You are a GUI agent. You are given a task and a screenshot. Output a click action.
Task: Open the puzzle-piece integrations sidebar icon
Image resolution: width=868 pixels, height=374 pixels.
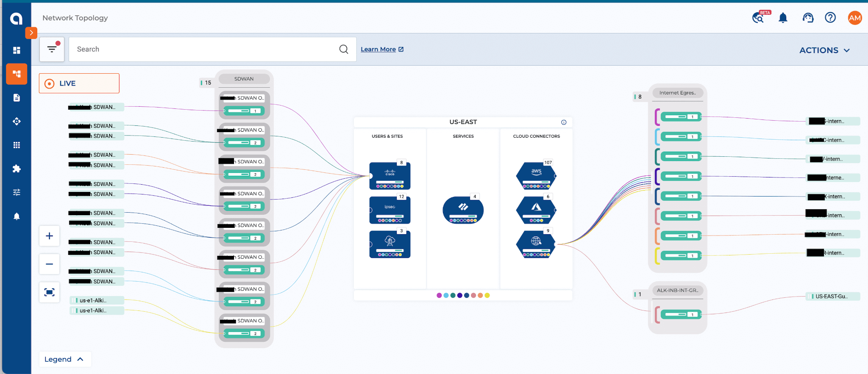17,169
